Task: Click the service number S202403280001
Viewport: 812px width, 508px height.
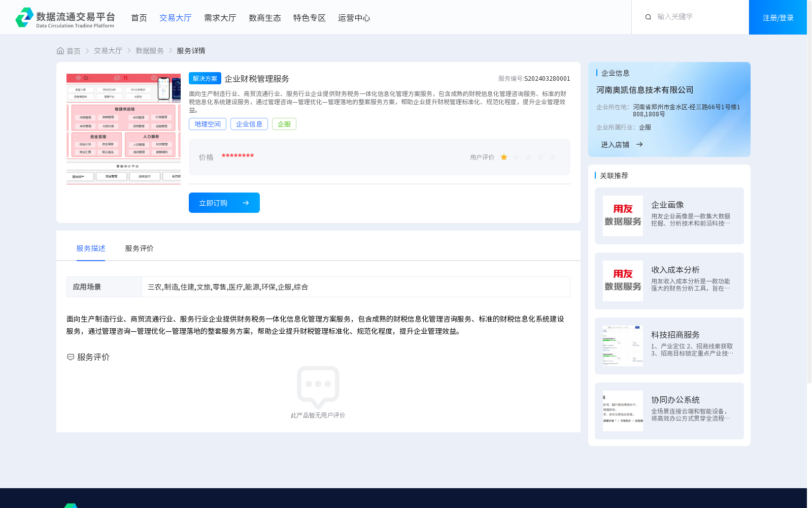Action: click(x=547, y=79)
